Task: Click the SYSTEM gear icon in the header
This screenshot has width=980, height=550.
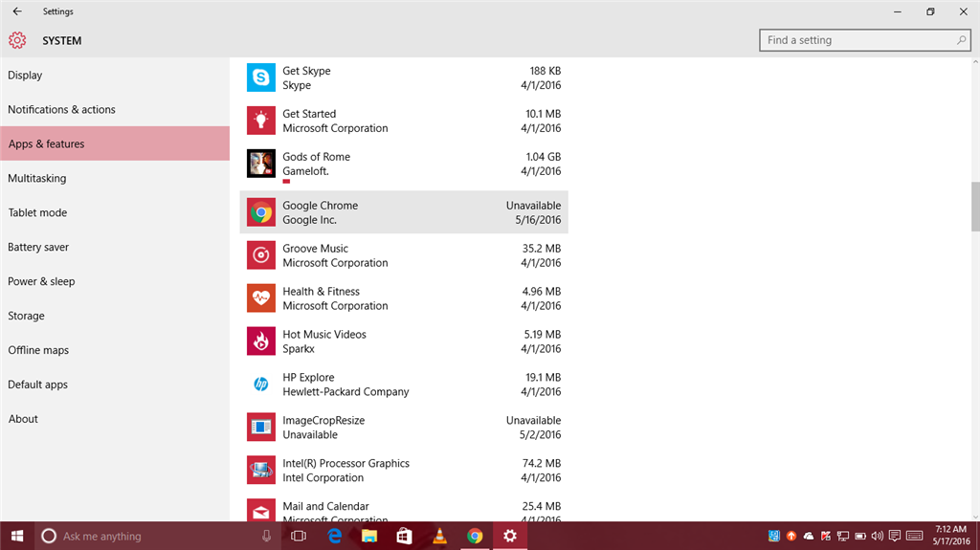Action: click(x=17, y=40)
